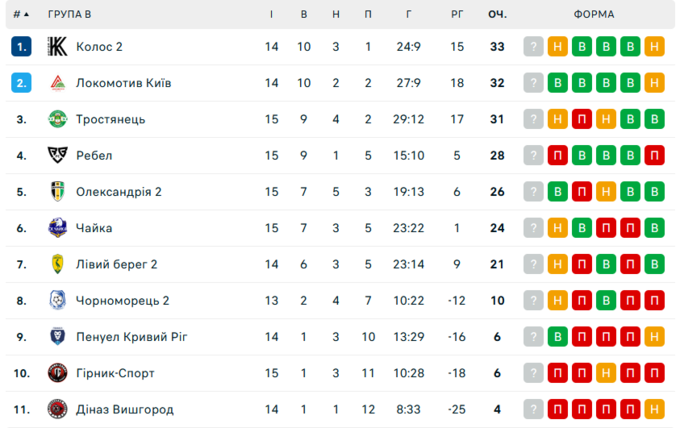680x428 pixels.
Task: Sort standings by РГ goal difference
Action: pos(458,15)
